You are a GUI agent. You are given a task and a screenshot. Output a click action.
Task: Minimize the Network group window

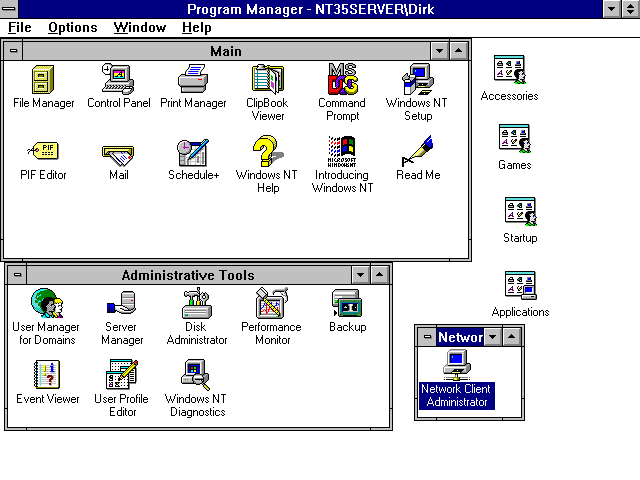(x=493, y=337)
